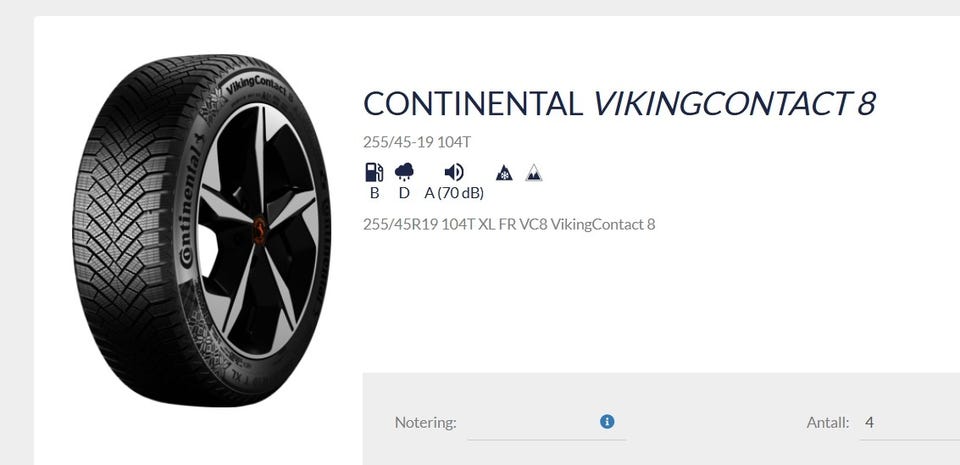Click the ice grip mountain icon
This screenshot has width=960, height=465.
[x=534, y=173]
